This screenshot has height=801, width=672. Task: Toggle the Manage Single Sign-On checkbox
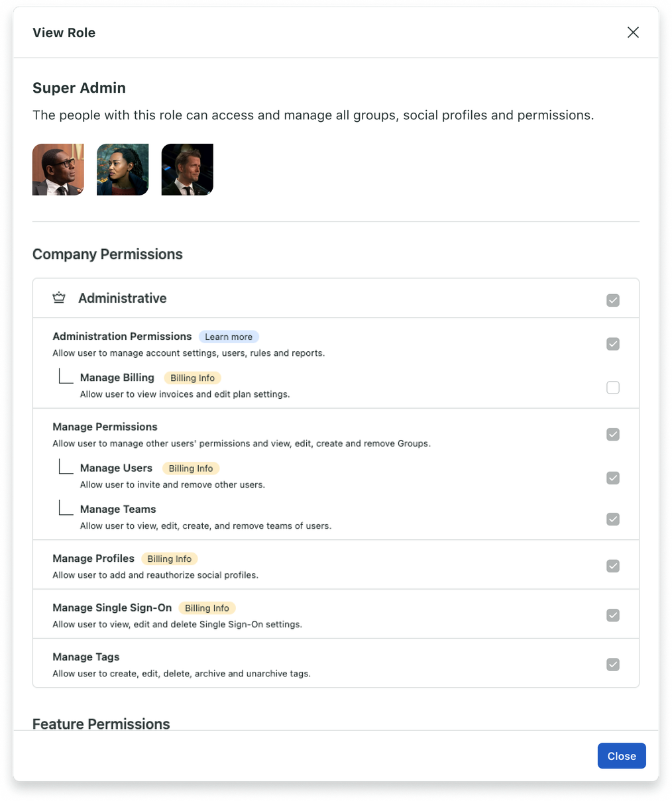[613, 615]
